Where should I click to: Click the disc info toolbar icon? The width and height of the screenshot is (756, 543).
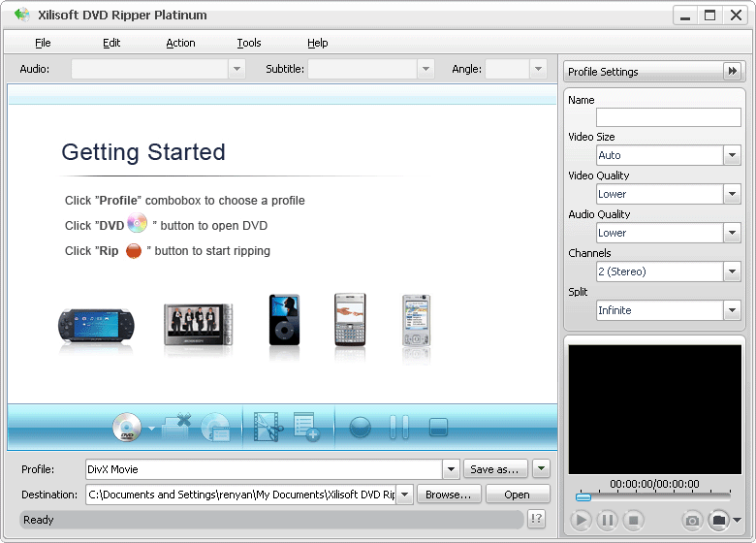pos(215,428)
